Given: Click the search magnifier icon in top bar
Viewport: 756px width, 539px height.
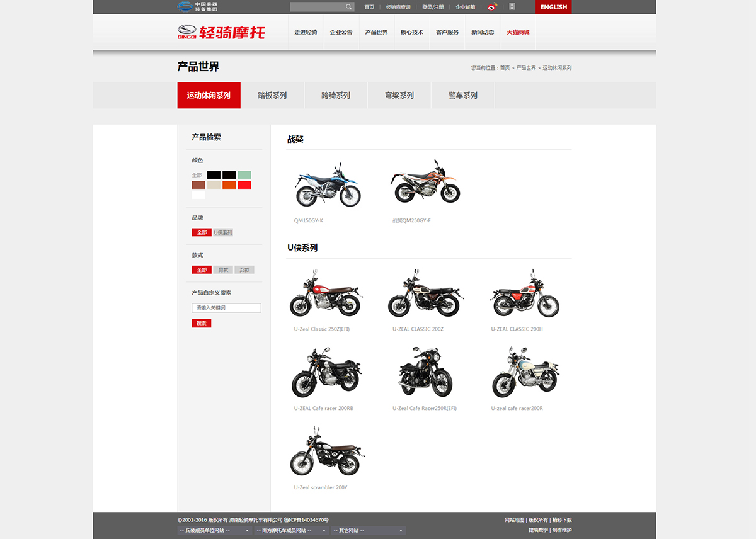Looking at the screenshot, I should click(348, 7).
